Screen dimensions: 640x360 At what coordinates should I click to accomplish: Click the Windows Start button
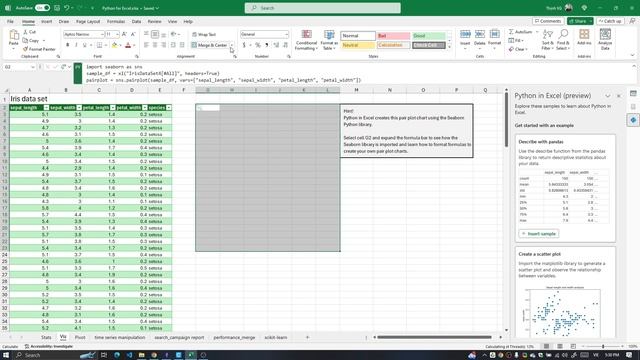[x=6, y=355]
